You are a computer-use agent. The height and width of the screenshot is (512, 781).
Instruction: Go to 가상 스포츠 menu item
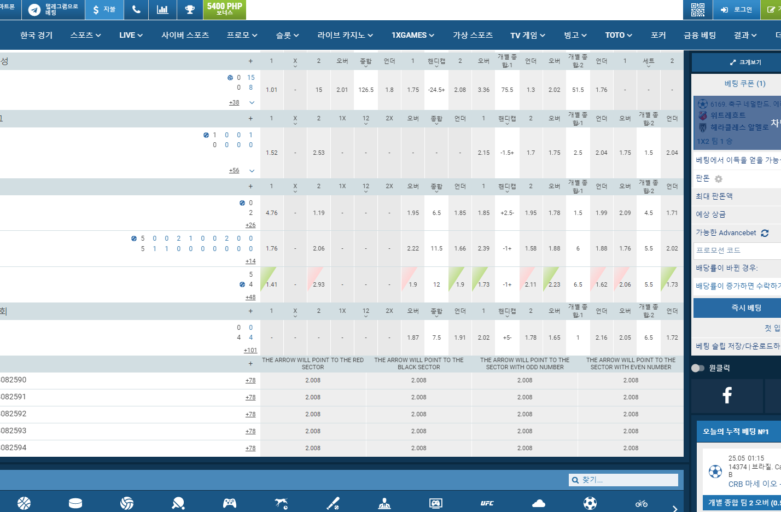[473, 35]
